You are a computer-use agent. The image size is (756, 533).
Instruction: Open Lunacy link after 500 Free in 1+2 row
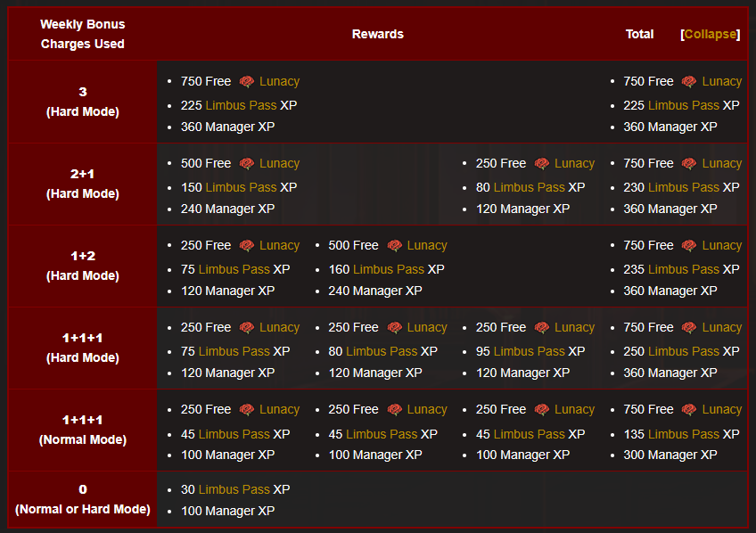pyautogui.click(x=427, y=245)
